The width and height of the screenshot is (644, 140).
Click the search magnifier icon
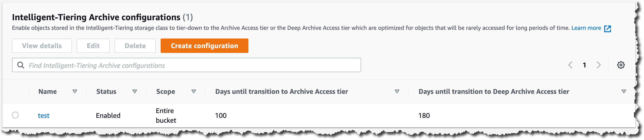(x=21, y=65)
